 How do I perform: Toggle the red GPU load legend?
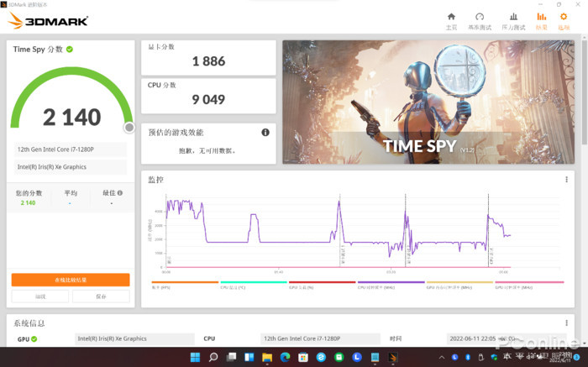click(x=322, y=285)
